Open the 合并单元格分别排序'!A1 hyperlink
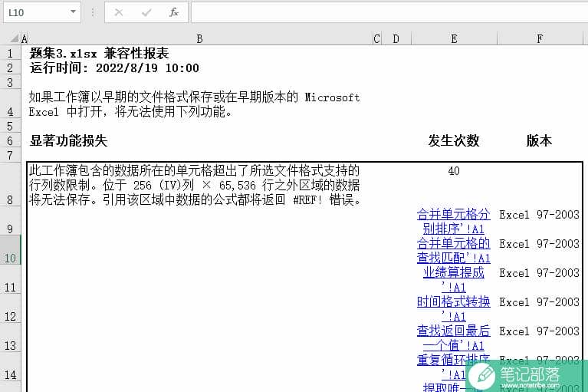 (x=453, y=222)
